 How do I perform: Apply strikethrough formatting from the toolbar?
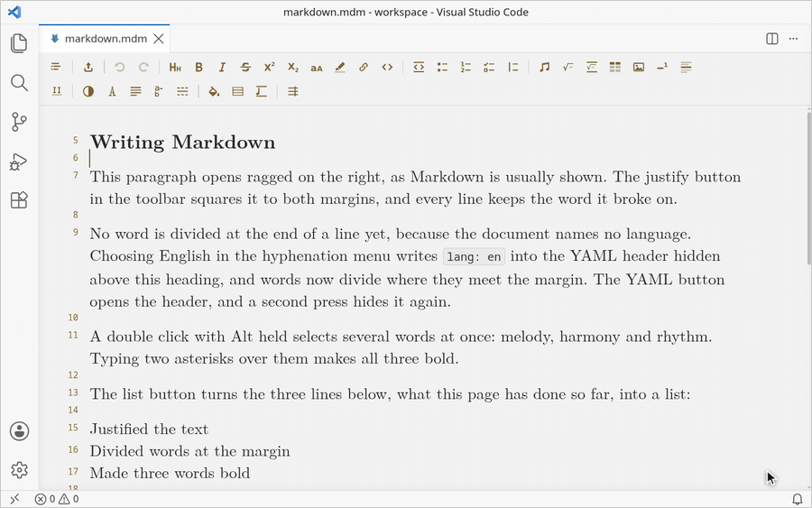coord(245,67)
